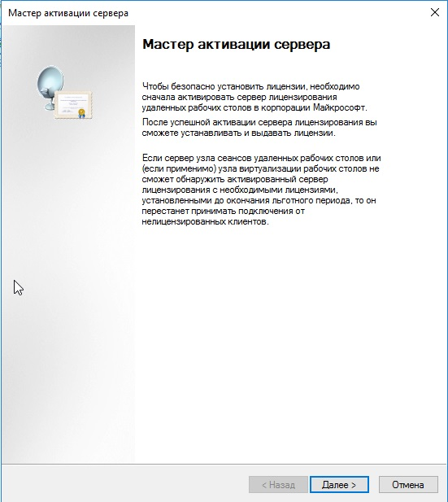
Task: Click the greyed-out Назад button
Action: coord(278,485)
